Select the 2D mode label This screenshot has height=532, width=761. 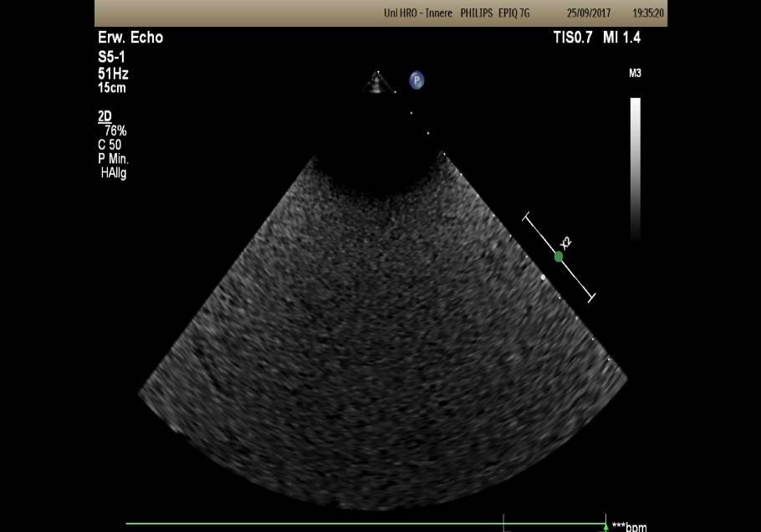pyautogui.click(x=105, y=117)
